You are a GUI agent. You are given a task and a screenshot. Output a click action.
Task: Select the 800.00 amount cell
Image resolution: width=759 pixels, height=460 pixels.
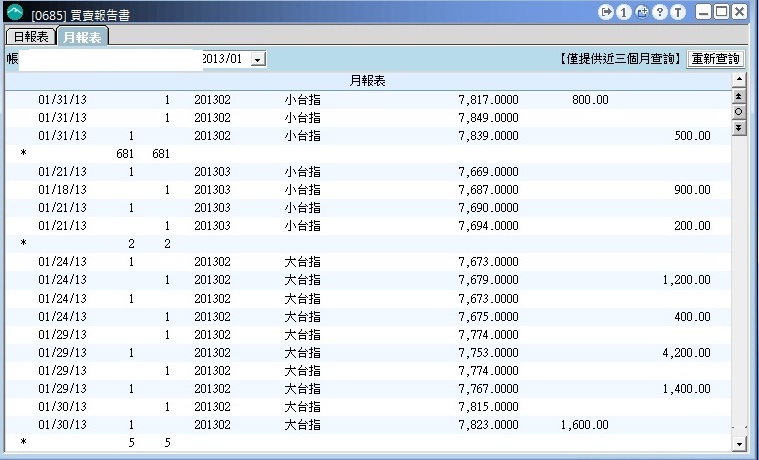590,100
